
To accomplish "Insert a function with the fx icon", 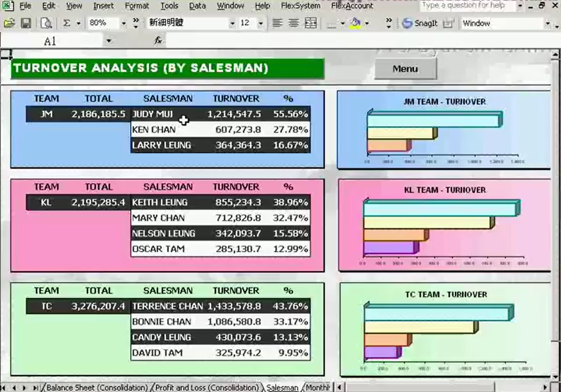I will tap(157, 40).
